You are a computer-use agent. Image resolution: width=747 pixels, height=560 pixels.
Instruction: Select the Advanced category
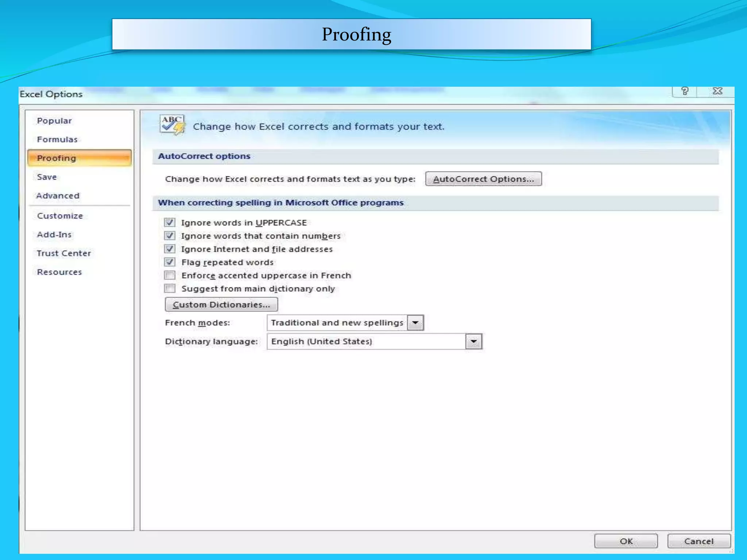[58, 196]
